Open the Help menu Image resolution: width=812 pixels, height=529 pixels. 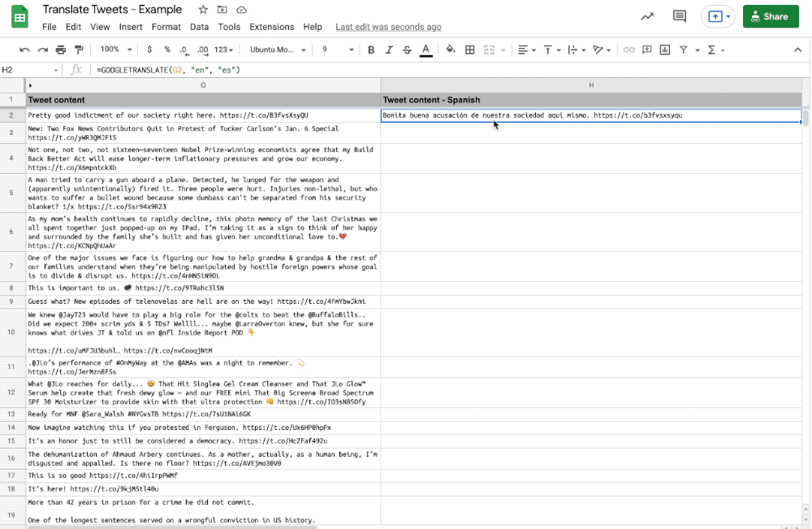click(x=313, y=27)
